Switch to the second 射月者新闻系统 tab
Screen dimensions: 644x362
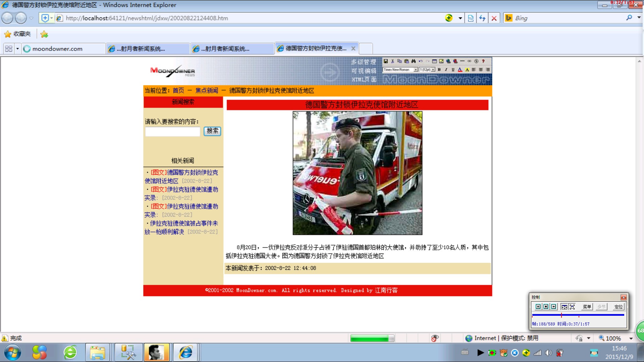pyautogui.click(x=232, y=49)
